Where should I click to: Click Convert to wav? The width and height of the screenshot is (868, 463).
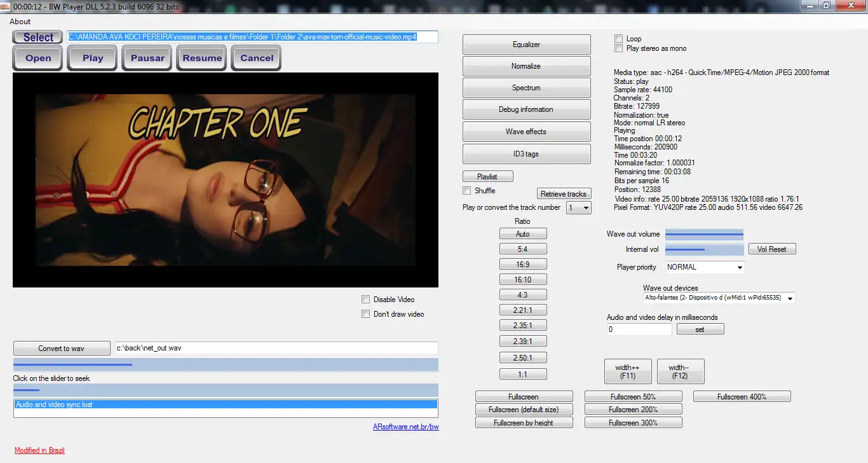click(x=61, y=349)
